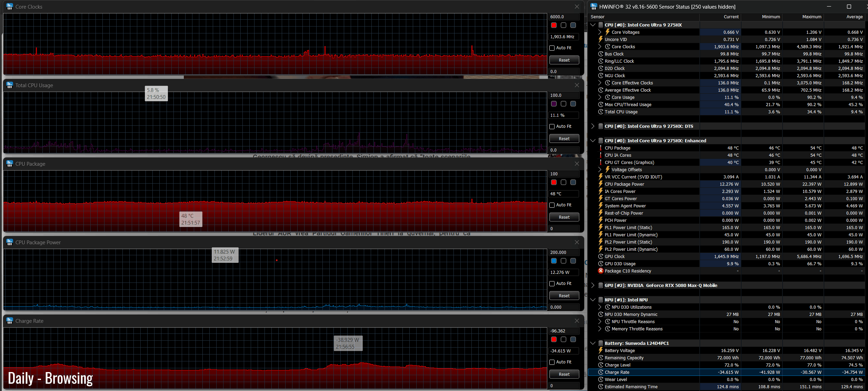Collapse the Battery: Sunwoda L24D4PC1 group
Screen dimensions: 868x391
coord(593,343)
